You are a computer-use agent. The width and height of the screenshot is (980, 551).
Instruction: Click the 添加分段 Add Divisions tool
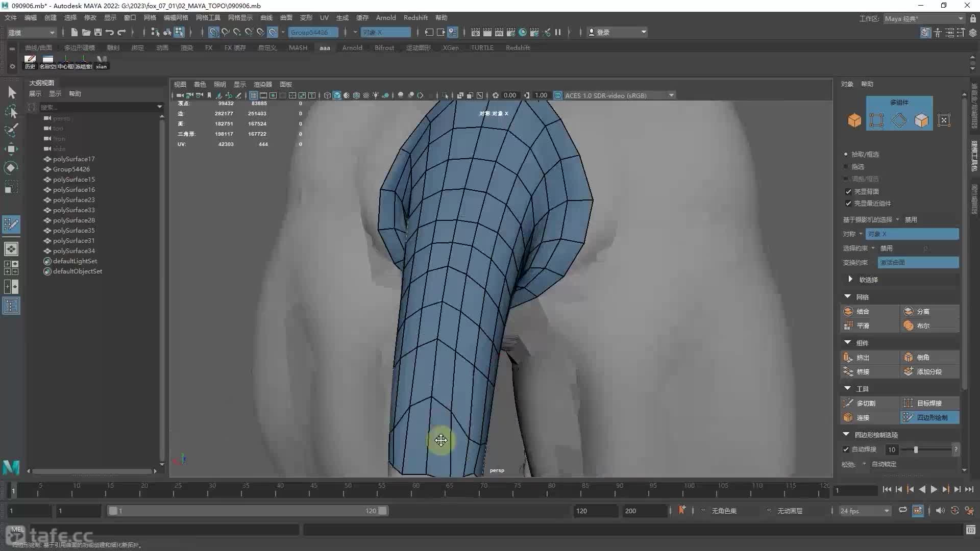point(929,372)
